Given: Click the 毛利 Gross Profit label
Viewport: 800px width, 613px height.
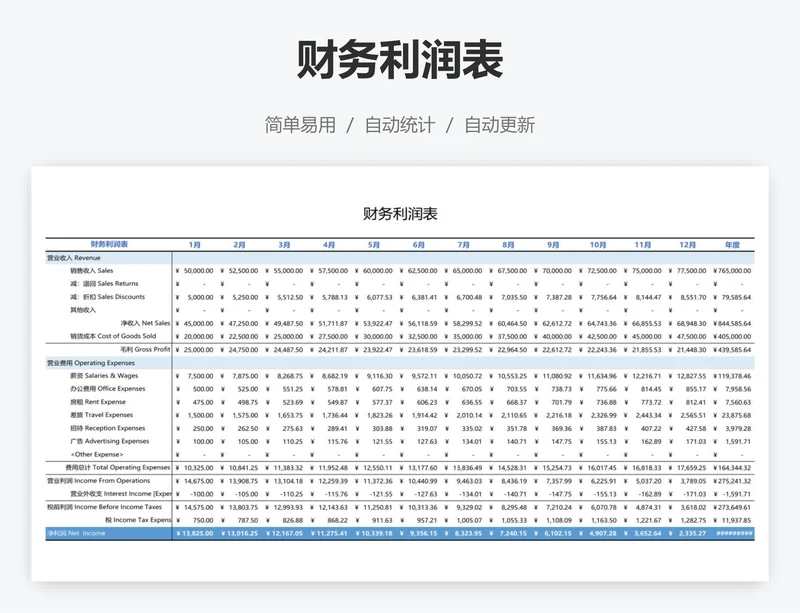Looking at the screenshot, I should 145,350.
